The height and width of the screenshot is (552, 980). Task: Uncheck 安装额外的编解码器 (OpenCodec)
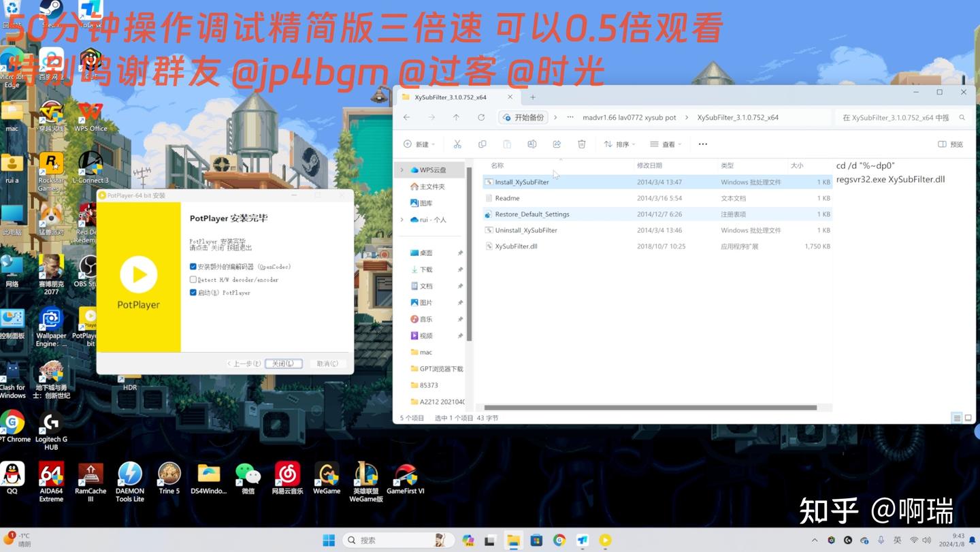193,266
